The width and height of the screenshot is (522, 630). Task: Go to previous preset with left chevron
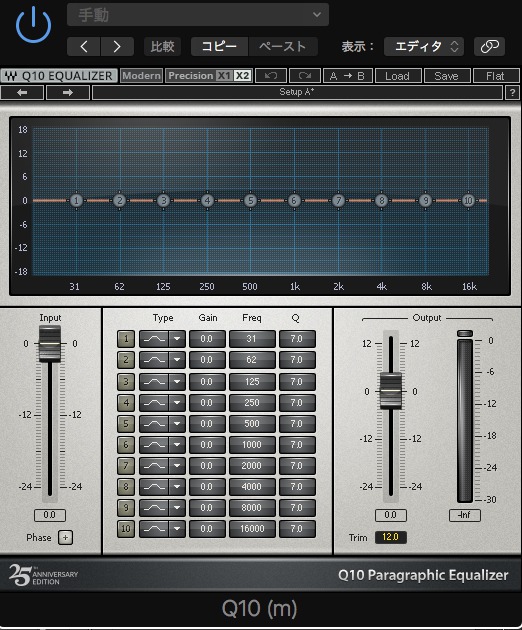pyautogui.click(x=84, y=47)
